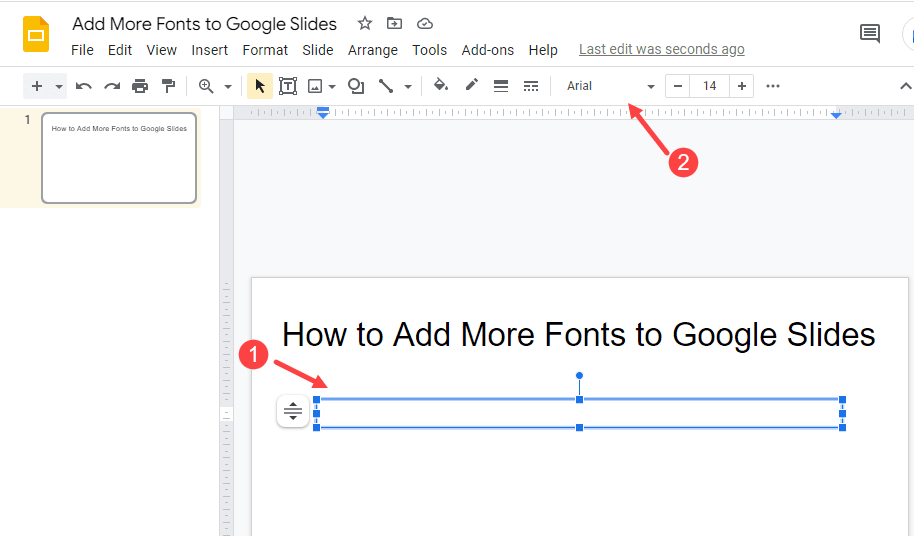Decrease font size with minus button
Viewport: 914px width, 536px height.
coord(677,86)
